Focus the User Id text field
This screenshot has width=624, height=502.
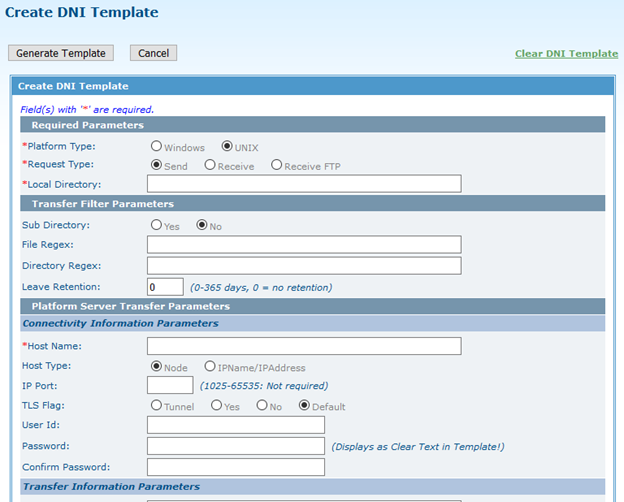236,425
